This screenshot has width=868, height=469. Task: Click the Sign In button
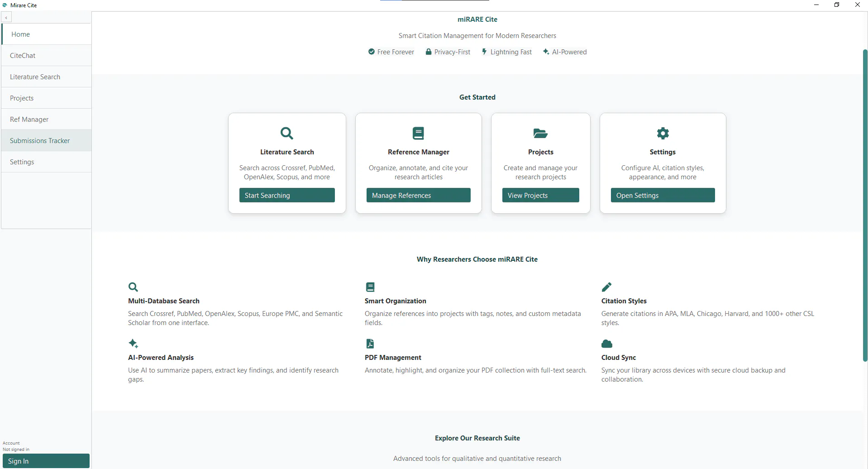click(x=46, y=461)
